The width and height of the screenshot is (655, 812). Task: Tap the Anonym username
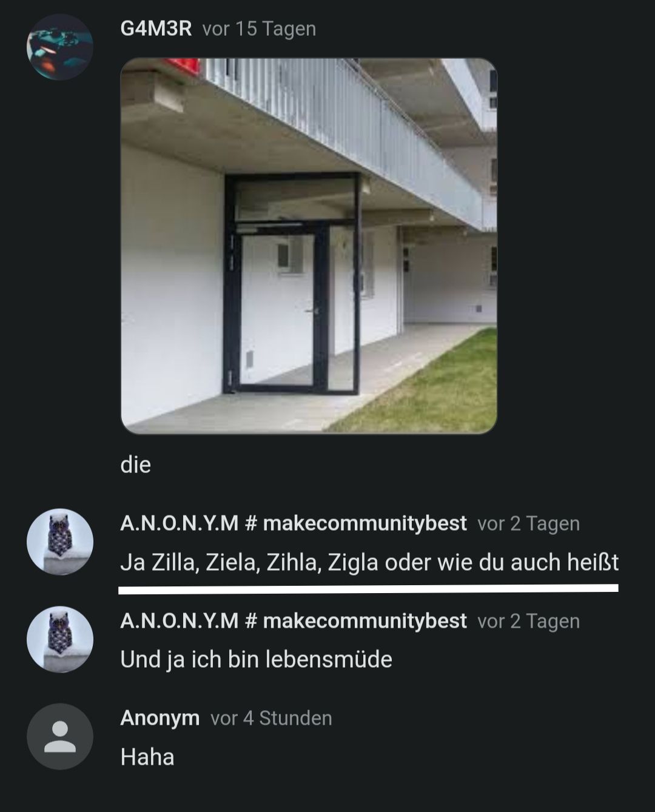160,719
